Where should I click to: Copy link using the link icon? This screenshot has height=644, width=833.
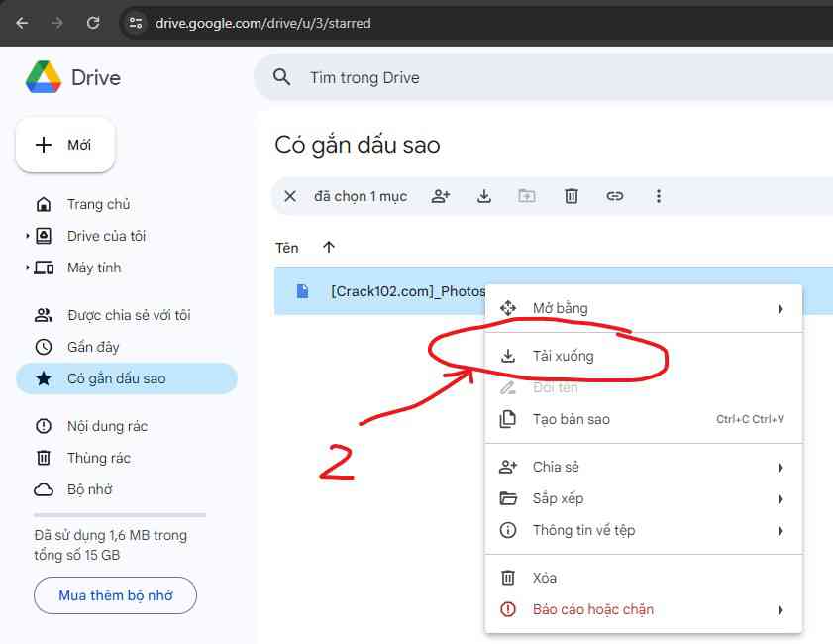point(614,195)
